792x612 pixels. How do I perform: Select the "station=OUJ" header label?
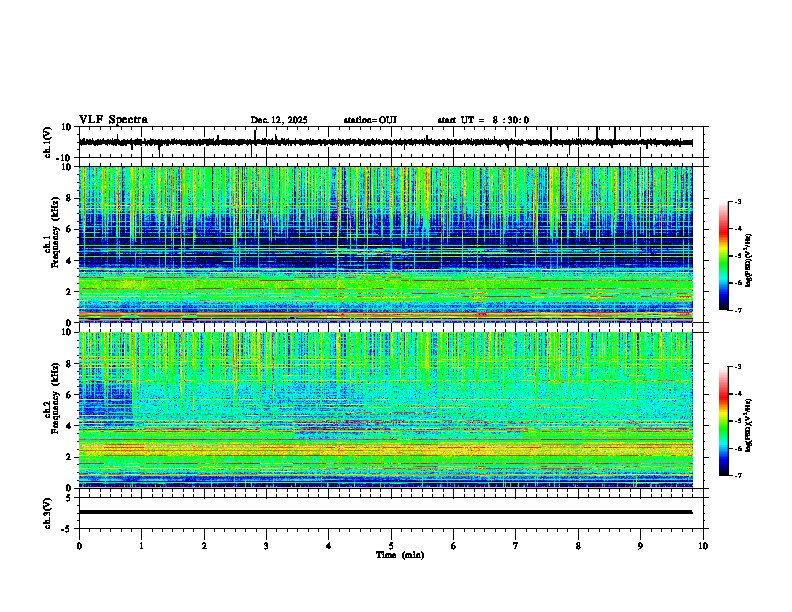[x=370, y=120]
